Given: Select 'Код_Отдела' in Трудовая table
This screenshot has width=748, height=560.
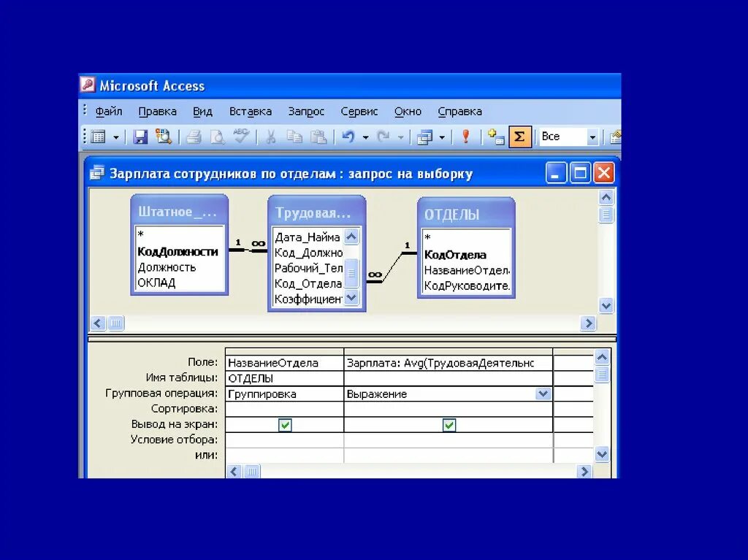Looking at the screenshot, I should tap(308, 284).
